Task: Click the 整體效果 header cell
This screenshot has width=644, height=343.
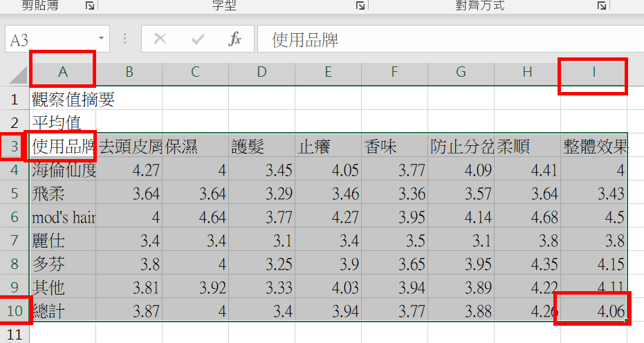Action: 594,147
